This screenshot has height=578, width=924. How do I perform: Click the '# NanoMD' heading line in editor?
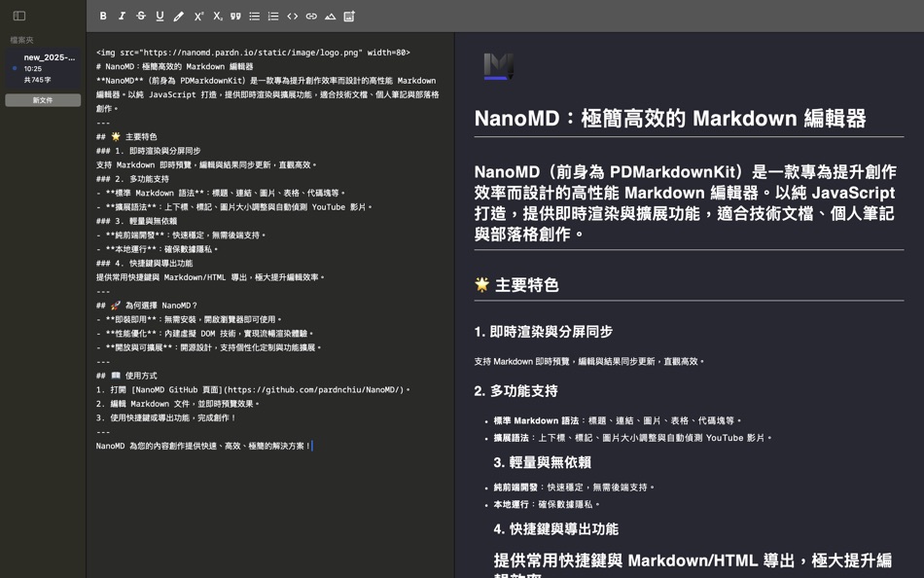(174, 66)
